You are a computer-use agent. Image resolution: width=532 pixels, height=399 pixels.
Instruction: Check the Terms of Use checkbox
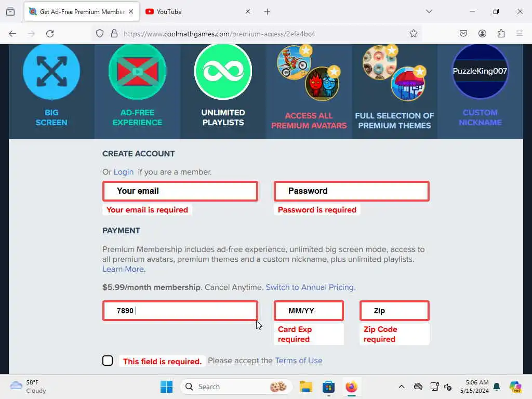pos(108,361)
